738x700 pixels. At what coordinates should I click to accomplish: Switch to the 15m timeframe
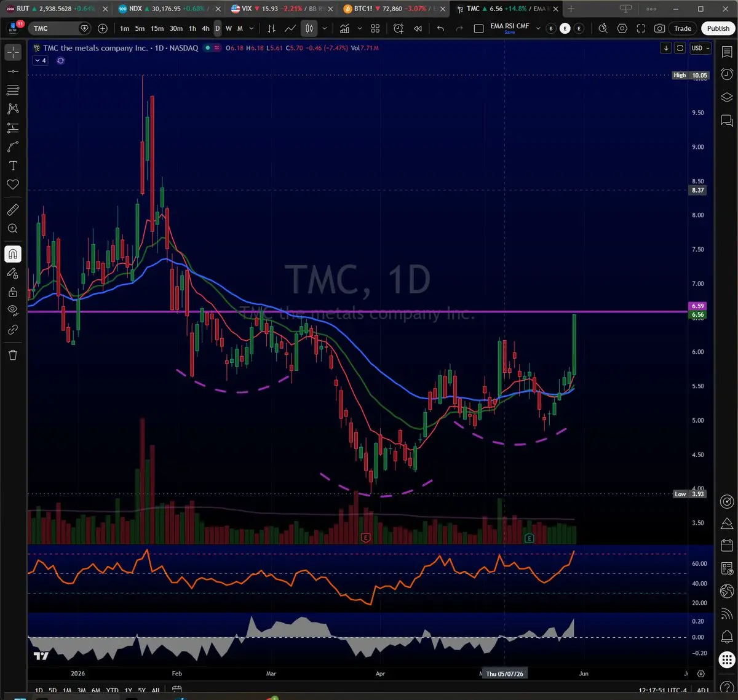(x=157, y=28)
